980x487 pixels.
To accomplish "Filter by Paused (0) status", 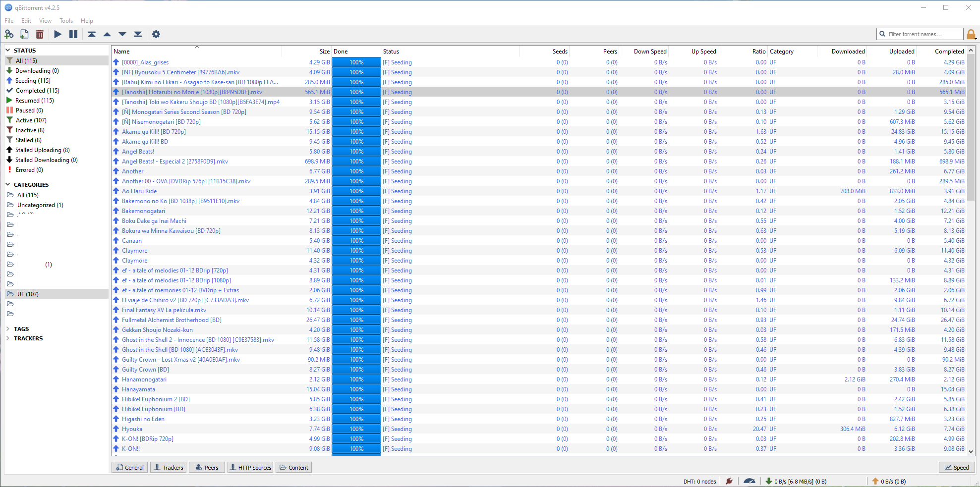I will [x=57, y=110].
